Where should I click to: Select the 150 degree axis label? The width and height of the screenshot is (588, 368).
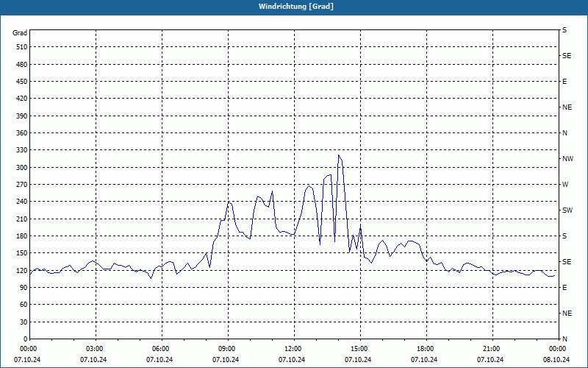point(22,253)
